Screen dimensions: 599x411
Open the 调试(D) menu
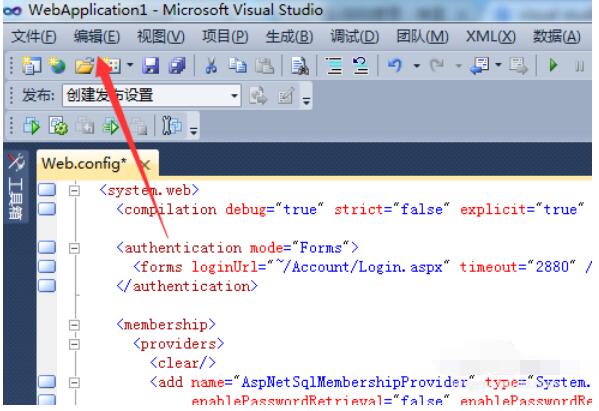(355, 37)
